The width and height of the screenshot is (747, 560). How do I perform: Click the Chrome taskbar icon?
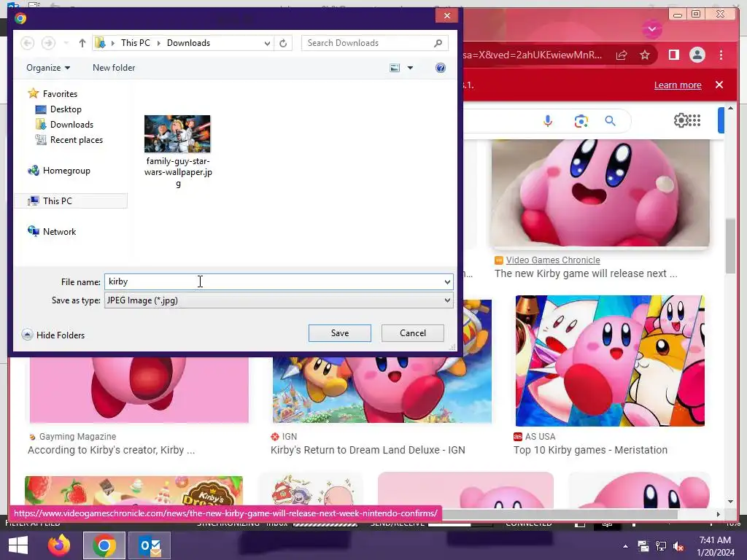pyautogui.click(x=104, y=545)
